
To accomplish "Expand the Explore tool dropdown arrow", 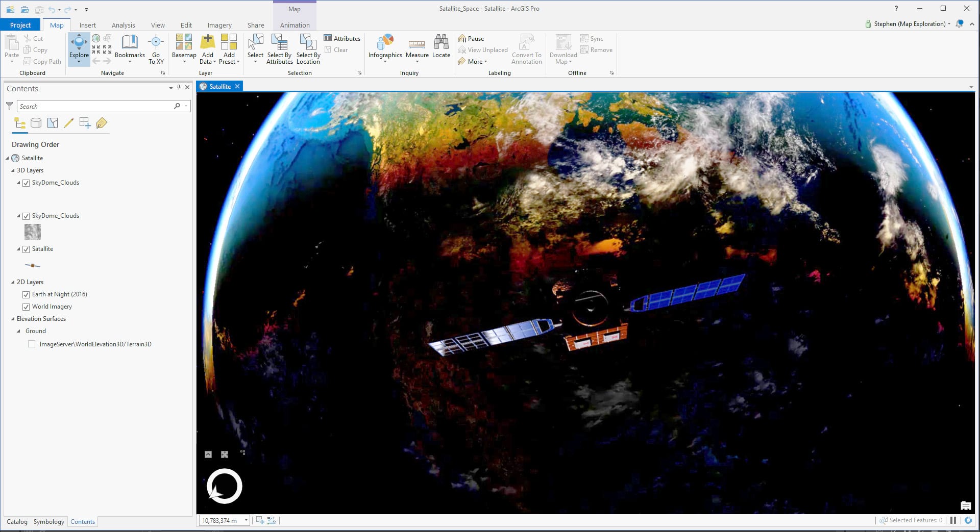I will (x=79, y=62).
